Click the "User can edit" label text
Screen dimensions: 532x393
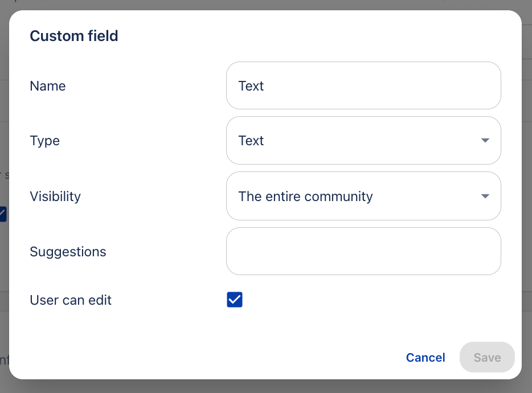coord(71,300)
